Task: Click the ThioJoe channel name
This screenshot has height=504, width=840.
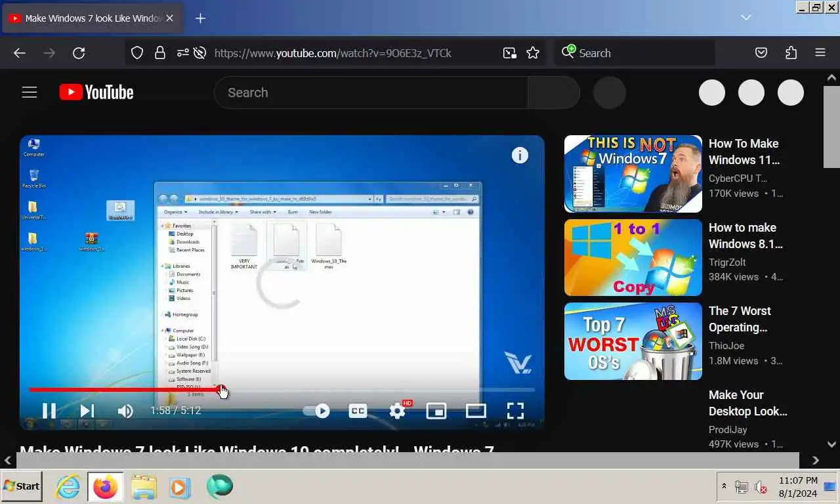Action: [726, 346]
